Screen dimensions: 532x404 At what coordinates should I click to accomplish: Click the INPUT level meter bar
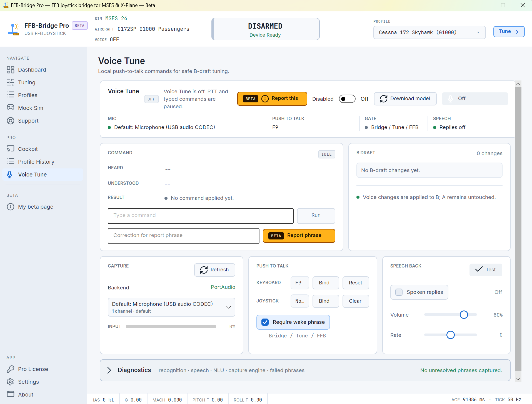pyautogui.click(x=171, y=327)
